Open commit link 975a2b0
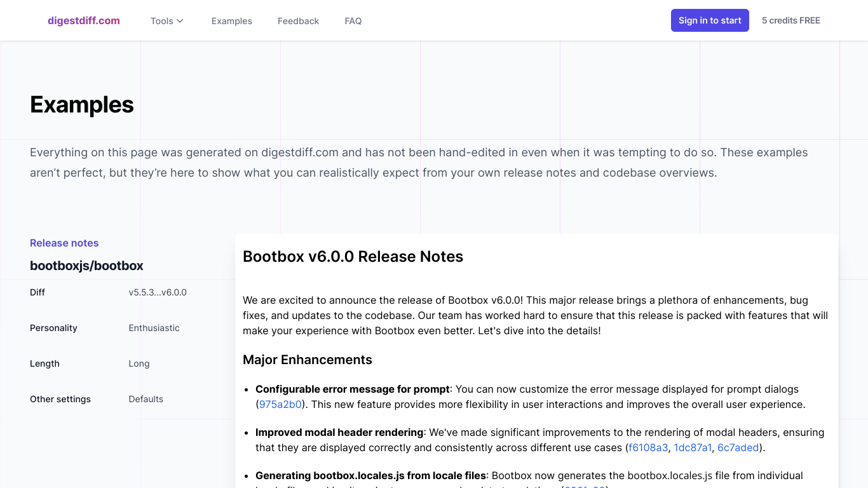 (x=280, y=404)
